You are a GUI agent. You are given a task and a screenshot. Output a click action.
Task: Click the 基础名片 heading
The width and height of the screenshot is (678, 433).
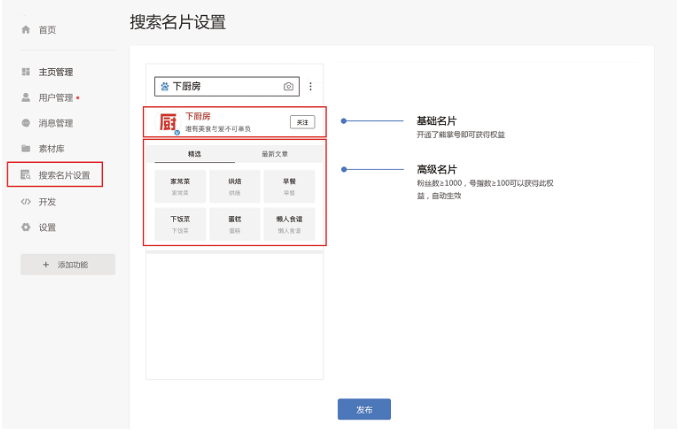coord(437,121)
